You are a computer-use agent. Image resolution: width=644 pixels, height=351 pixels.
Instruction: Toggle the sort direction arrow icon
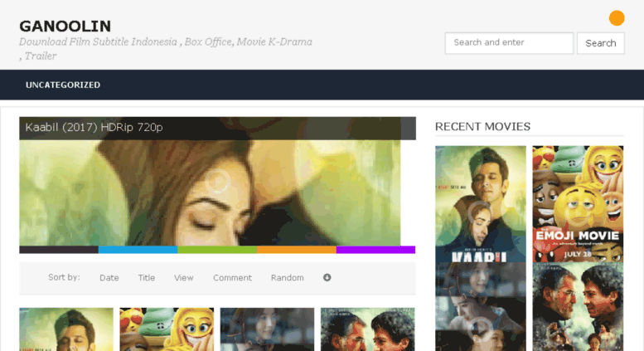[327, 277]
